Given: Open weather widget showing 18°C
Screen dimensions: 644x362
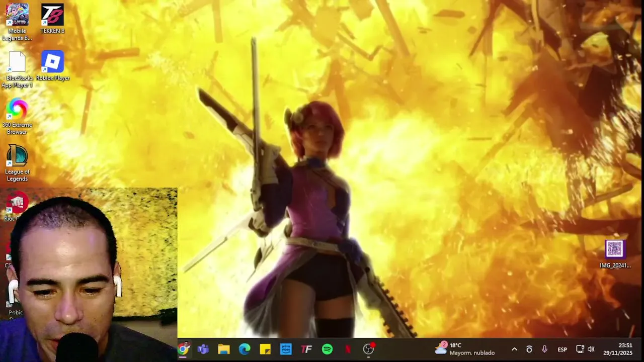Looking at the screenshot, I should pos(465,349).
